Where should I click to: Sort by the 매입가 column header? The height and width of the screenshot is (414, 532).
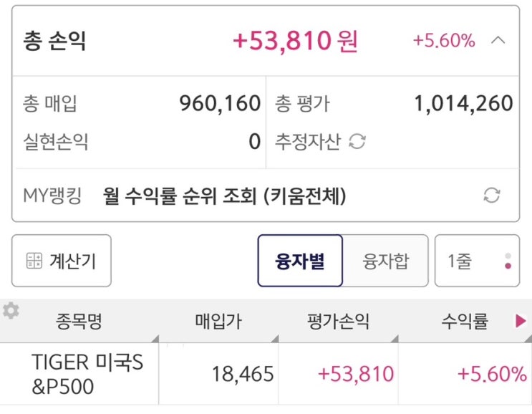(218, 322)
